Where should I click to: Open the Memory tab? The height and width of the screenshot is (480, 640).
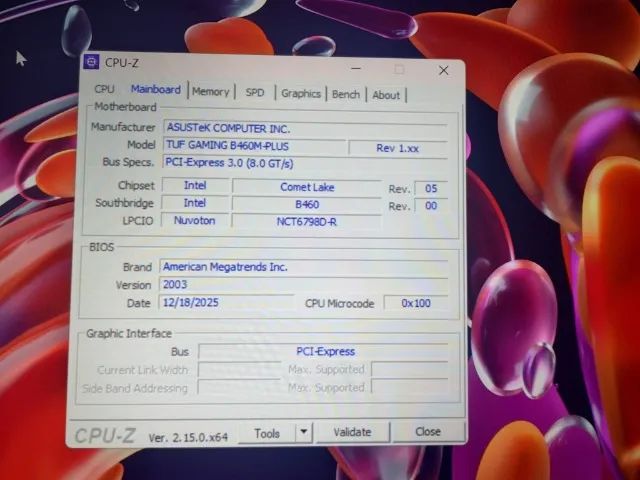pyautogui.click(x=211, y=92)
